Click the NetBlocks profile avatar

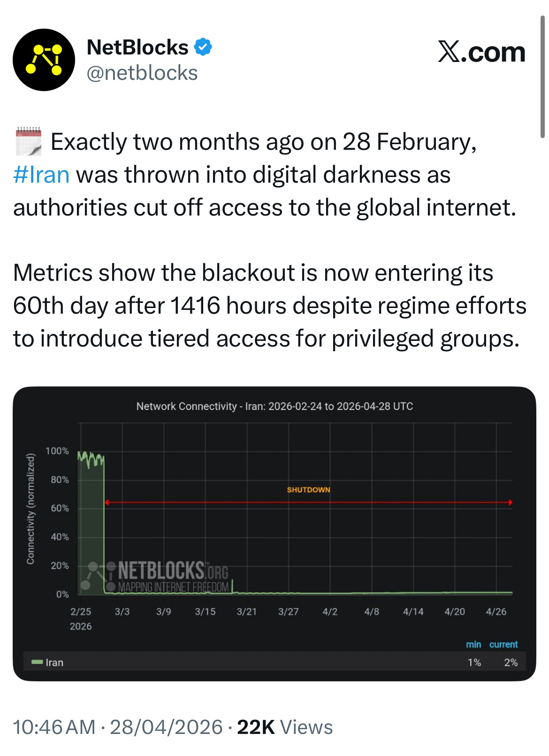[44, 60]
